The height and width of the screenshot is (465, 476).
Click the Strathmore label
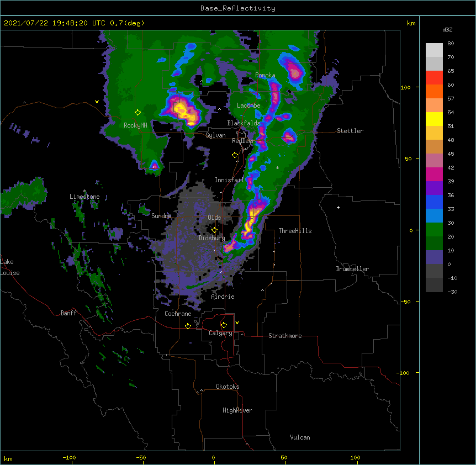point(285,336)
